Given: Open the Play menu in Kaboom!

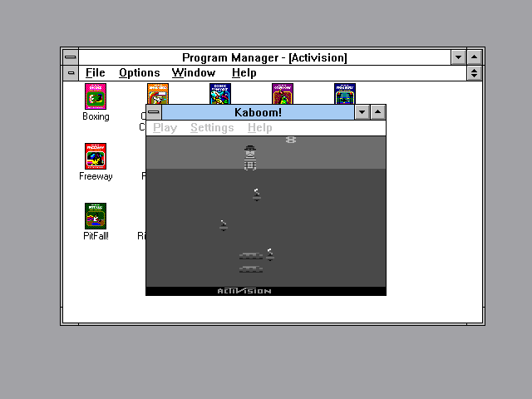Looking at the screenshot, I should pos(165,127).
